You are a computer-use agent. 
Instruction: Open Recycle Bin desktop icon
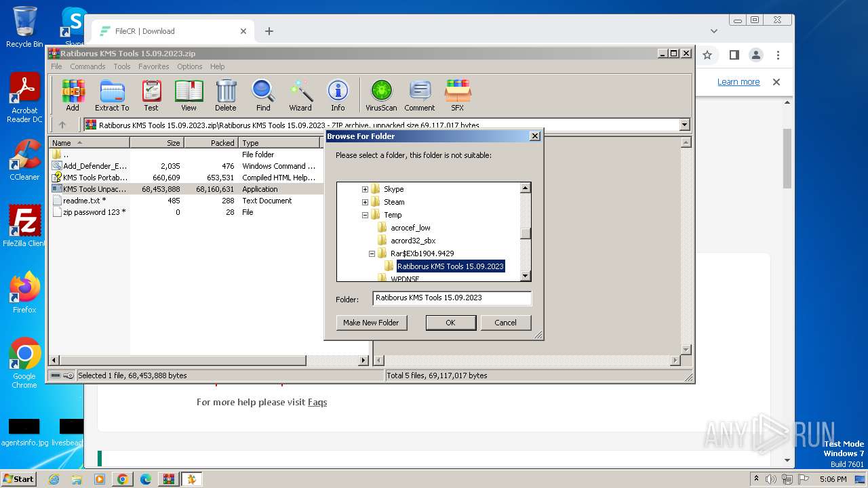(24, 27)
